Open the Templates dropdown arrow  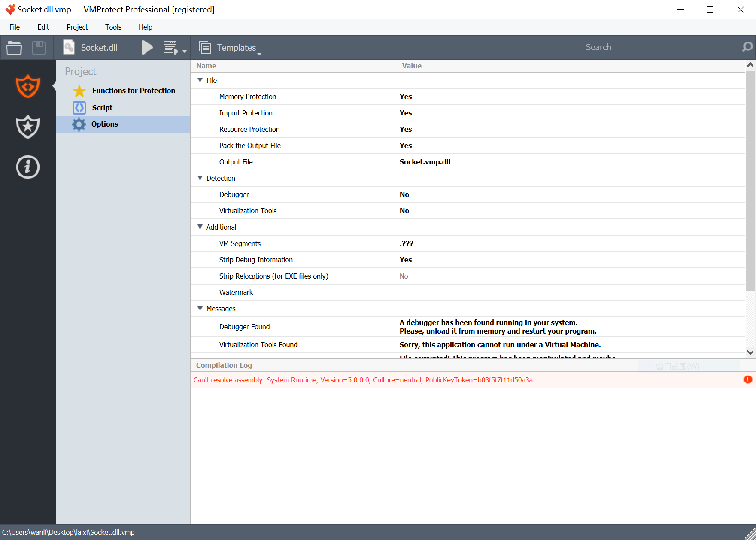click(x=259, y=54)
